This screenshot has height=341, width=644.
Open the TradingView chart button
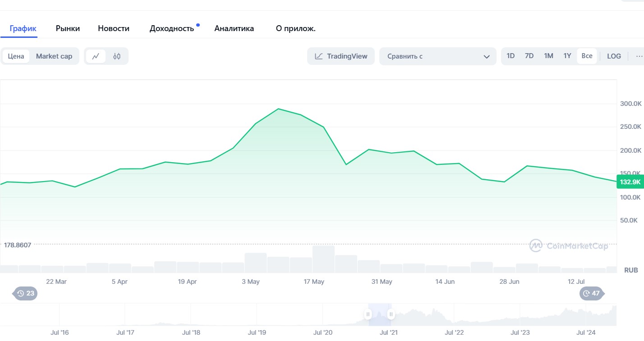pos(341,56)
